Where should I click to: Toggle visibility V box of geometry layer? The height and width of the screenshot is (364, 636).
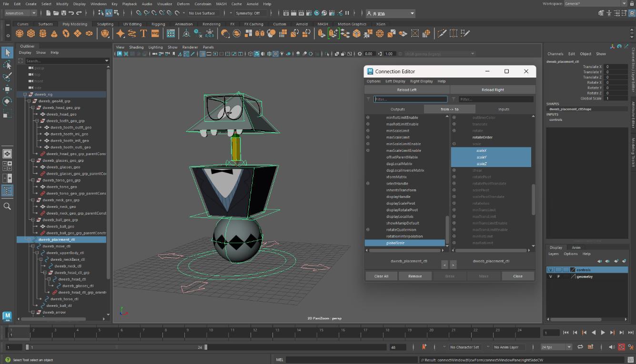pos(551,276)
